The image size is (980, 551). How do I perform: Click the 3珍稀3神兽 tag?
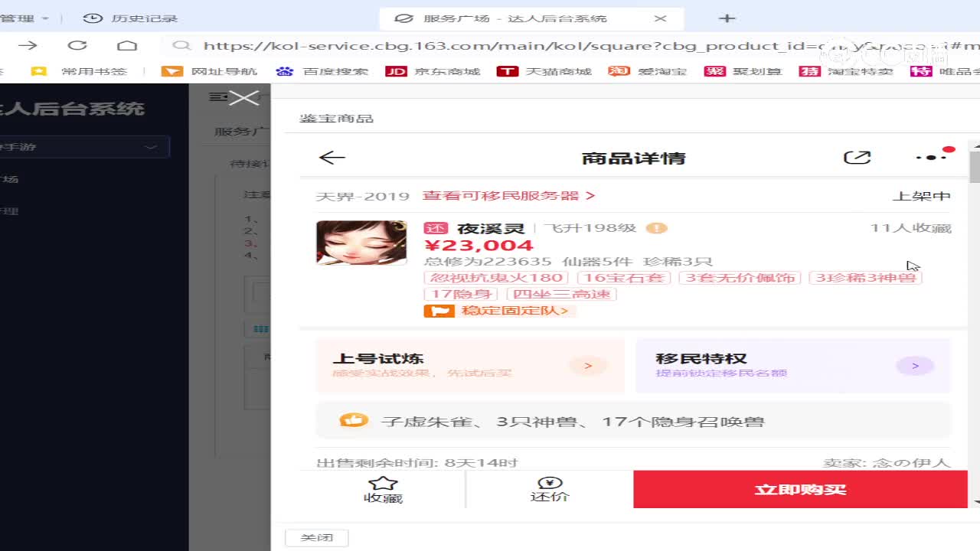(866, 278)
